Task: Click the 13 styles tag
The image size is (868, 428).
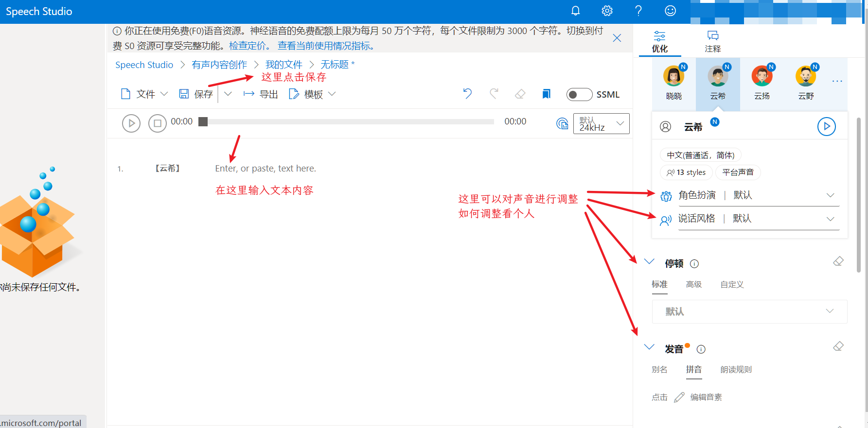Action: pos(686,172)
